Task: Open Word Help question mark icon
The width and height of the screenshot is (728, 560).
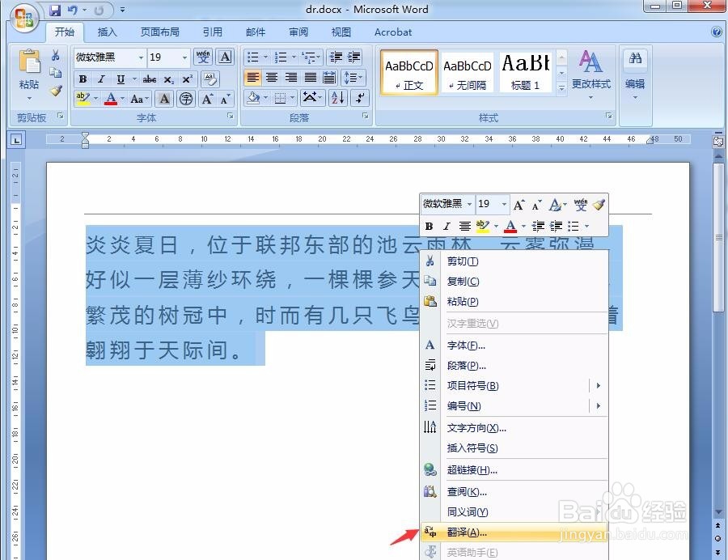Action: click(717, 32)
